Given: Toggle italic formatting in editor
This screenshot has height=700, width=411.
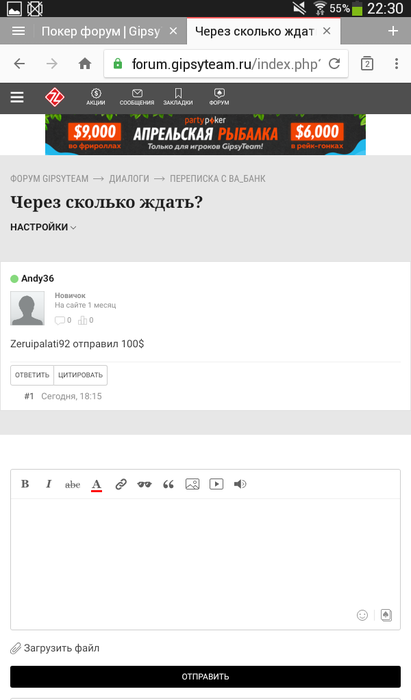Looking at the screenshot, I should pos(49,484).
